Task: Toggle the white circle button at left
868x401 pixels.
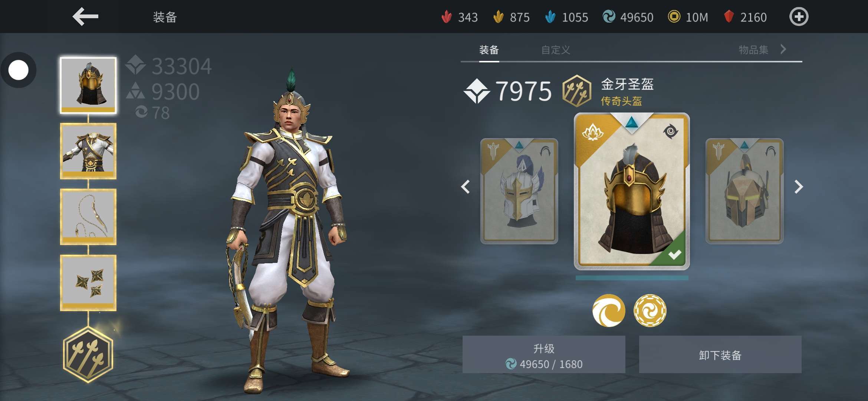Action: point(19,70)
